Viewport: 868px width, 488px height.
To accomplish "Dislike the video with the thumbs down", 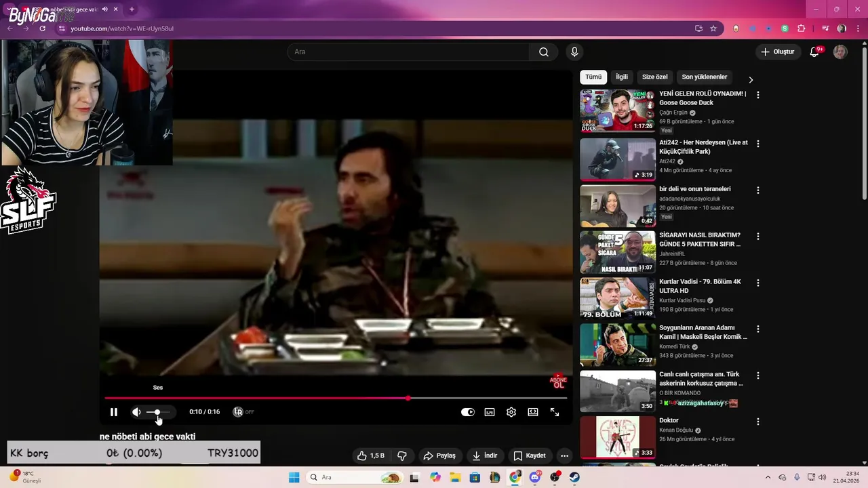I will [402, 455].
